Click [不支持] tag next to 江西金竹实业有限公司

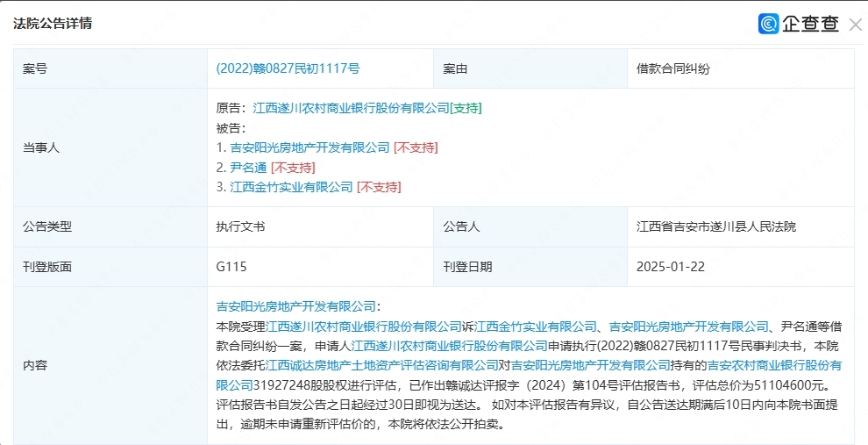pyautogui.click(x=379, y=187)
